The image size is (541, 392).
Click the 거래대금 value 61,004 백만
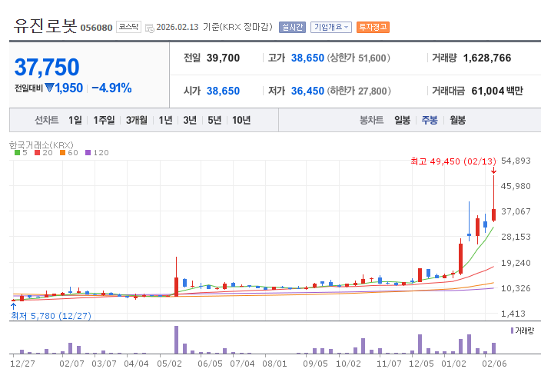coord(497,91)
